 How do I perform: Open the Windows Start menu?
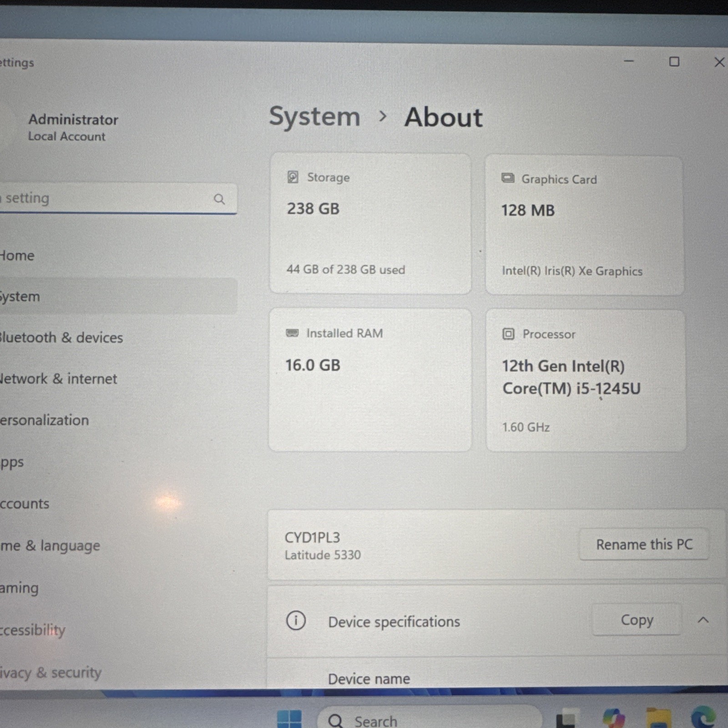coord(289,719)
